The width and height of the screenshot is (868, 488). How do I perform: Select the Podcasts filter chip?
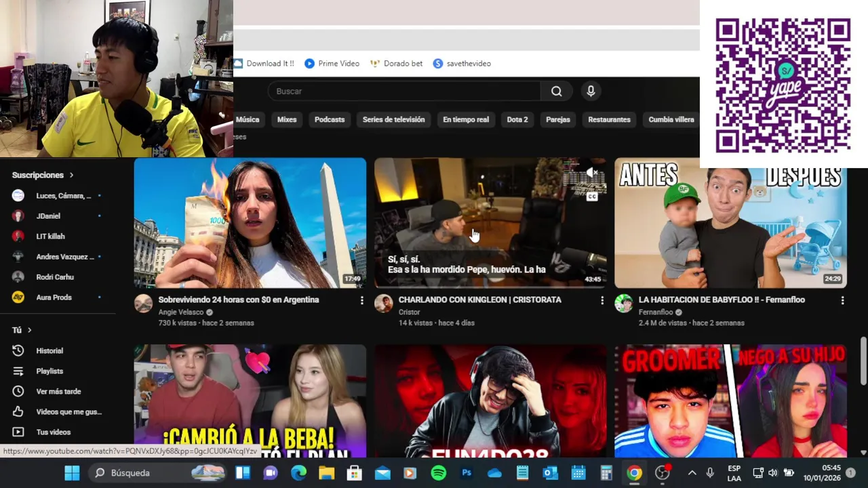click(330, 119)
